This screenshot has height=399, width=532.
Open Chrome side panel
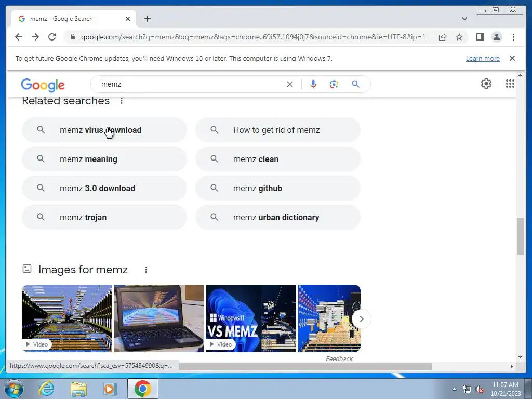tap(480, 37)
